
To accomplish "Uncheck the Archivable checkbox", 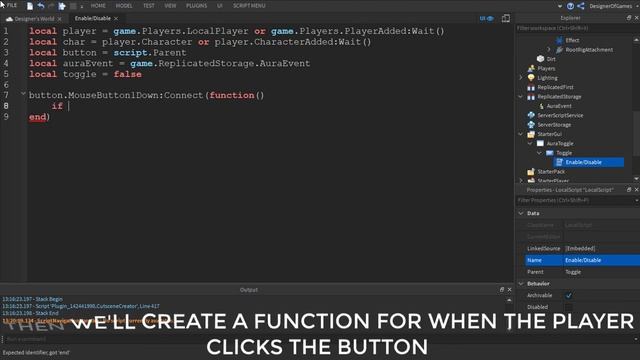I will tap(569, 295).
